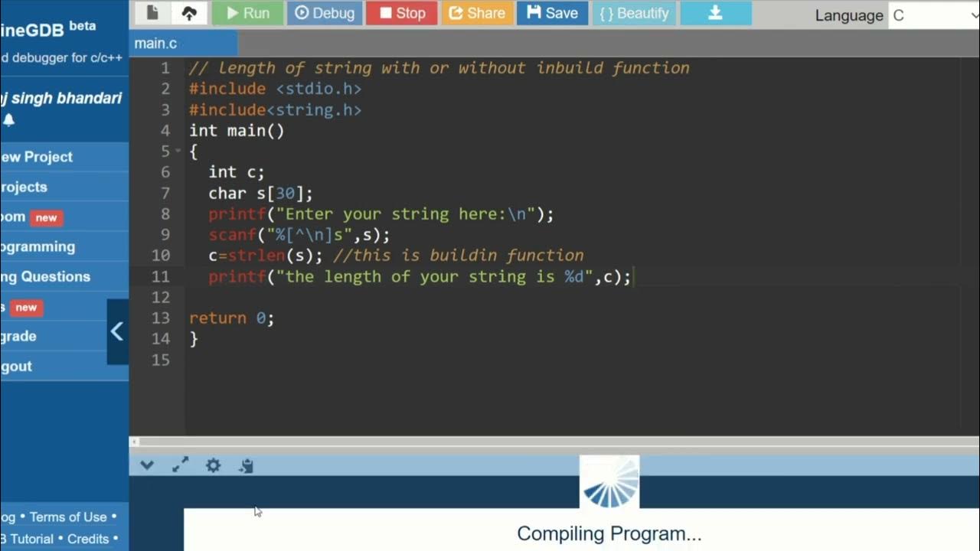Run the program with Run button
The width and height of the screenshot is (980, 551).
[x=247, y=13]
